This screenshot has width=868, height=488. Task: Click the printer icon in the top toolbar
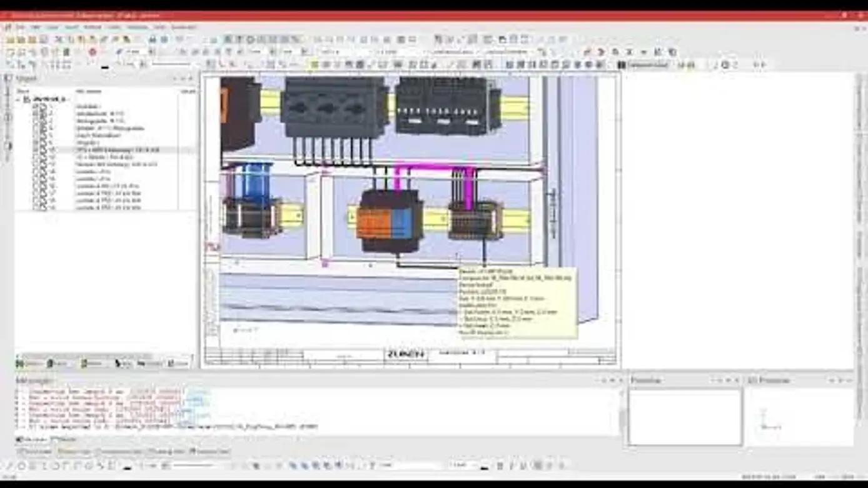(x=164, y=40)
